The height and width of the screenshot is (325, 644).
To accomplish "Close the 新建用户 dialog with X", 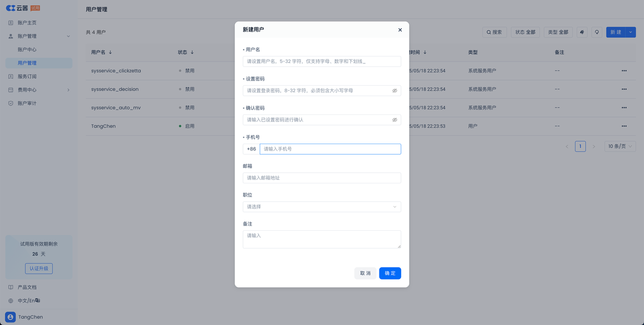I will click(x=400, y=30).
